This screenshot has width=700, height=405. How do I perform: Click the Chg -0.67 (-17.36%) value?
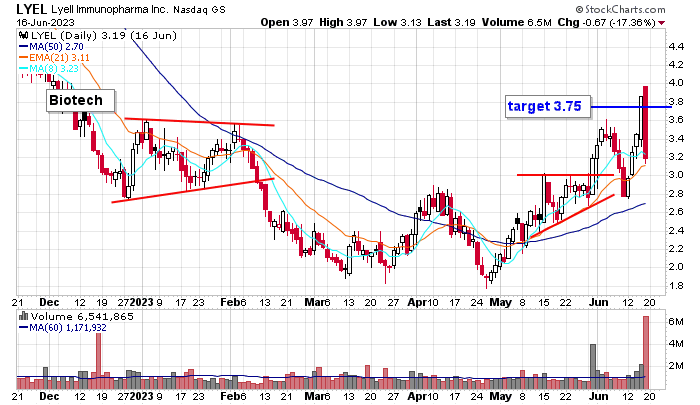click(x=606, y=22)
